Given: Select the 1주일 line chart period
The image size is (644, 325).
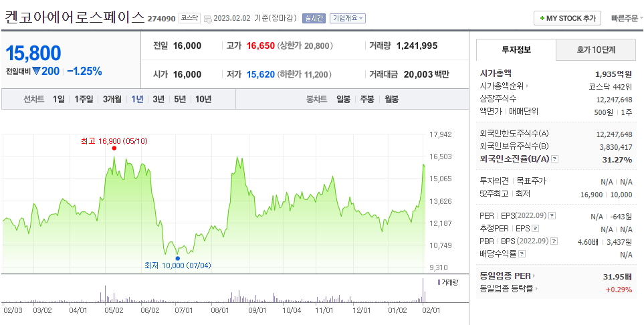Looking at the screenshot, I should [84, 99].
